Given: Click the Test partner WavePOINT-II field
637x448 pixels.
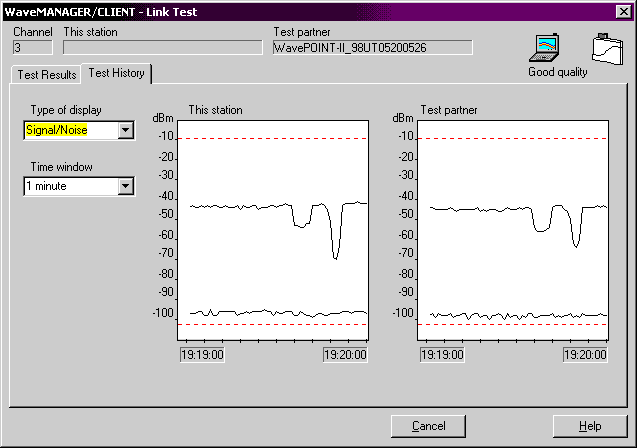Looking at the screenshot, I should pyautogui.click(x=371, y=47).
